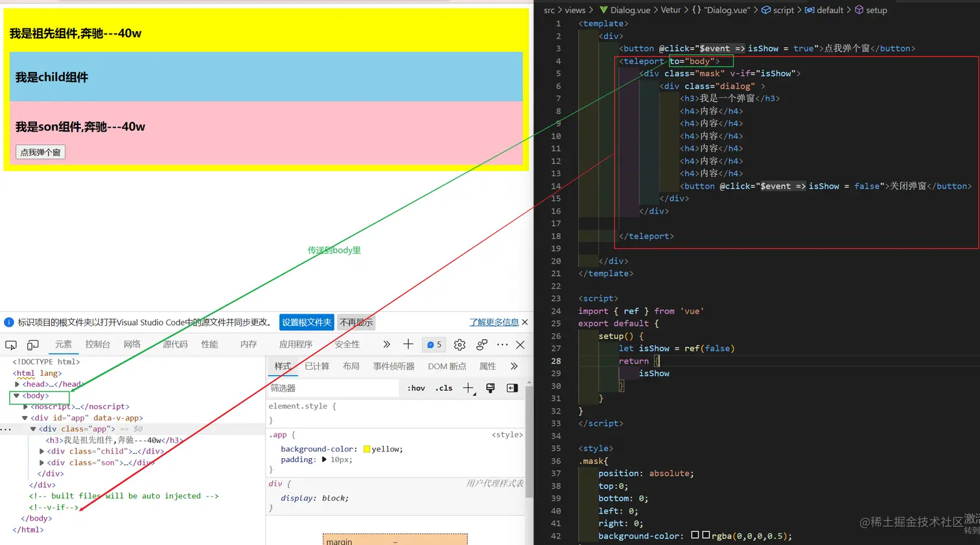Select the 样式 Styles pane tab
The image size is (980, 545).
click(283, 366)
